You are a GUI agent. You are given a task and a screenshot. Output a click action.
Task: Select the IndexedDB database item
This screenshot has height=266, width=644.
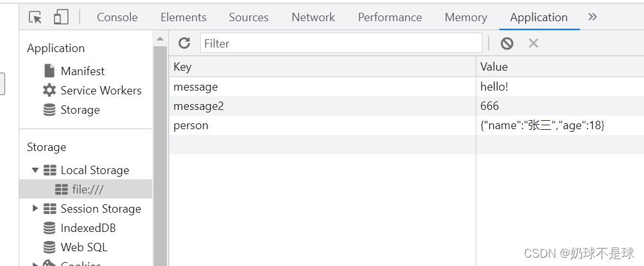tap(88, 228)
